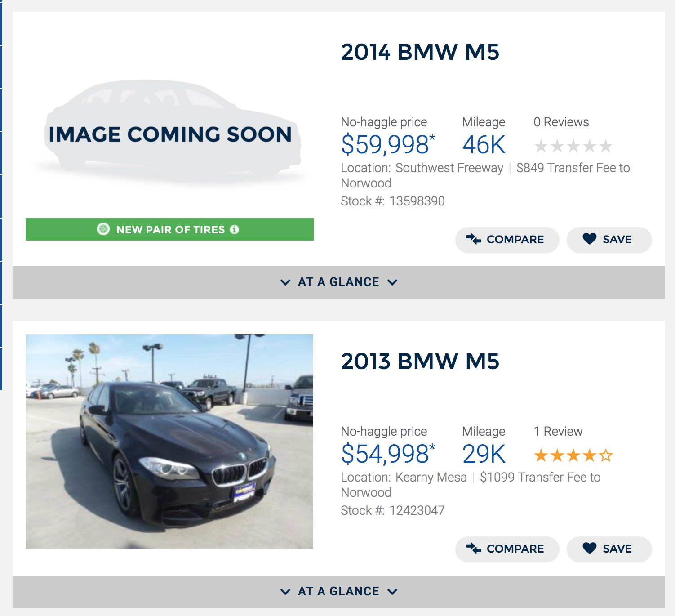Viewport: 675px width, 616px height.
Task: Click the $59,998 no-haggle price
Action: [388, 144]
